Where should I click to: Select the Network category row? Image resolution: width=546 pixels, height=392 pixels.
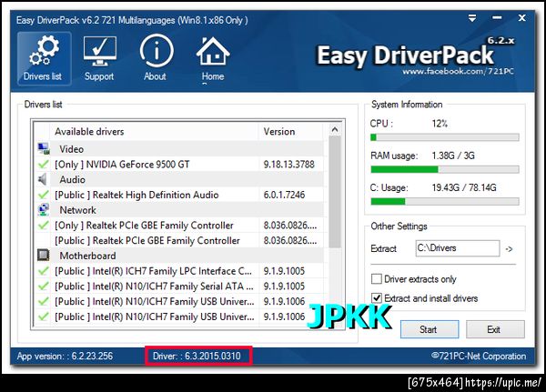[x=180, y=209]
